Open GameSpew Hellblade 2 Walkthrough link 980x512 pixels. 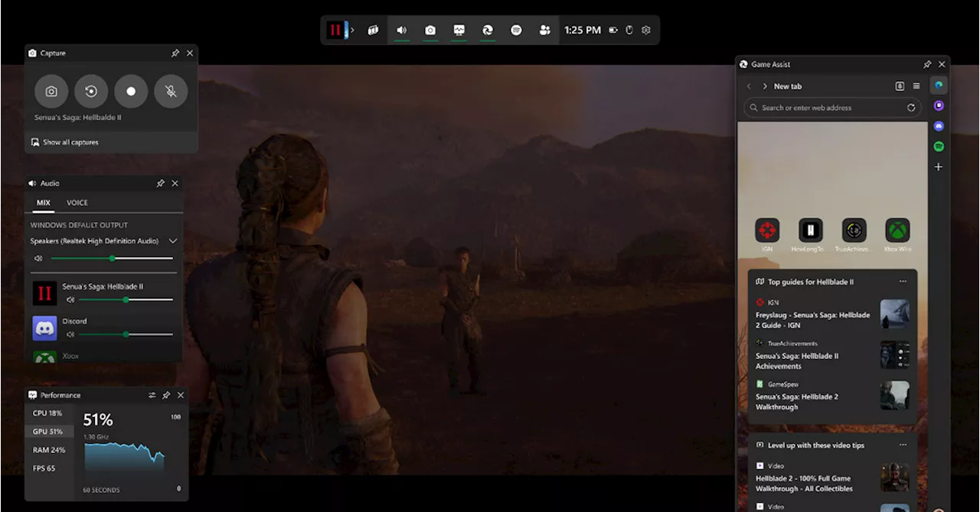(797, 402)
